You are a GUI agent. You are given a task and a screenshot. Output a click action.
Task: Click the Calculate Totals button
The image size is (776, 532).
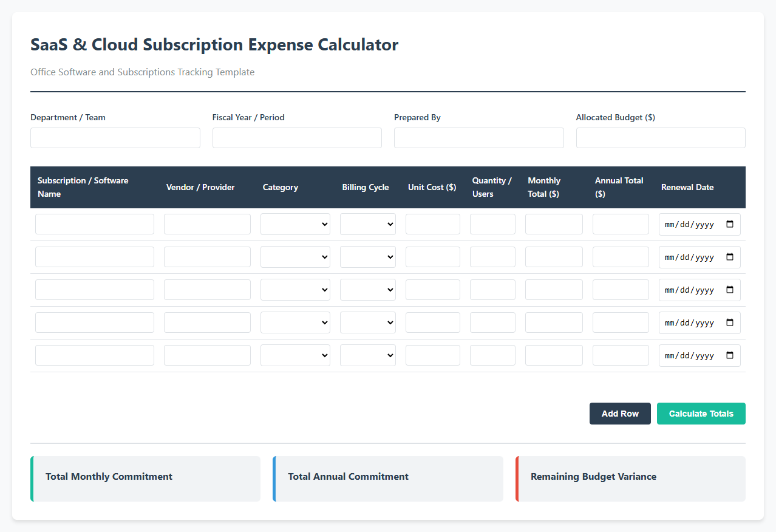701,414
